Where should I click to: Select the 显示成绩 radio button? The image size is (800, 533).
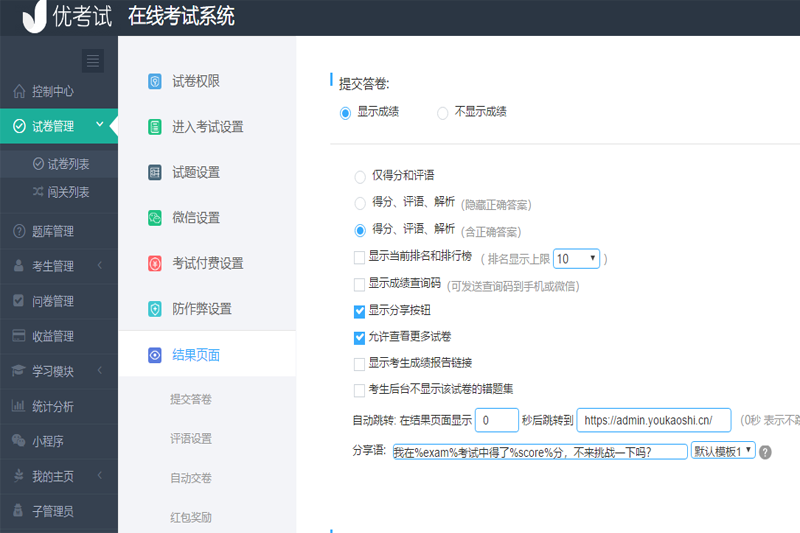[x=345, y=113]
